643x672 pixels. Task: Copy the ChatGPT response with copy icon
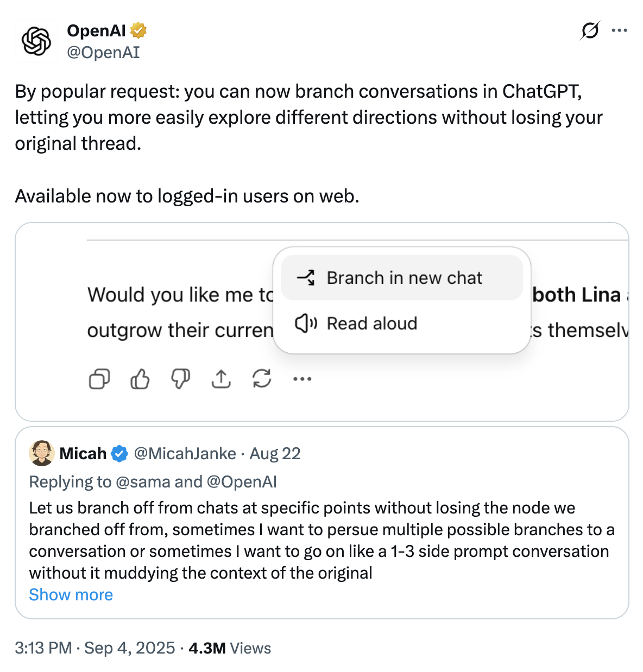(x=99, y=379)
